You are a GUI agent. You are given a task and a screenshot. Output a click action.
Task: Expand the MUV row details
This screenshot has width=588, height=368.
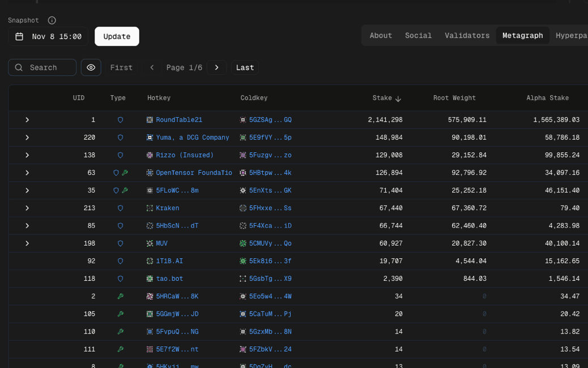27,243
